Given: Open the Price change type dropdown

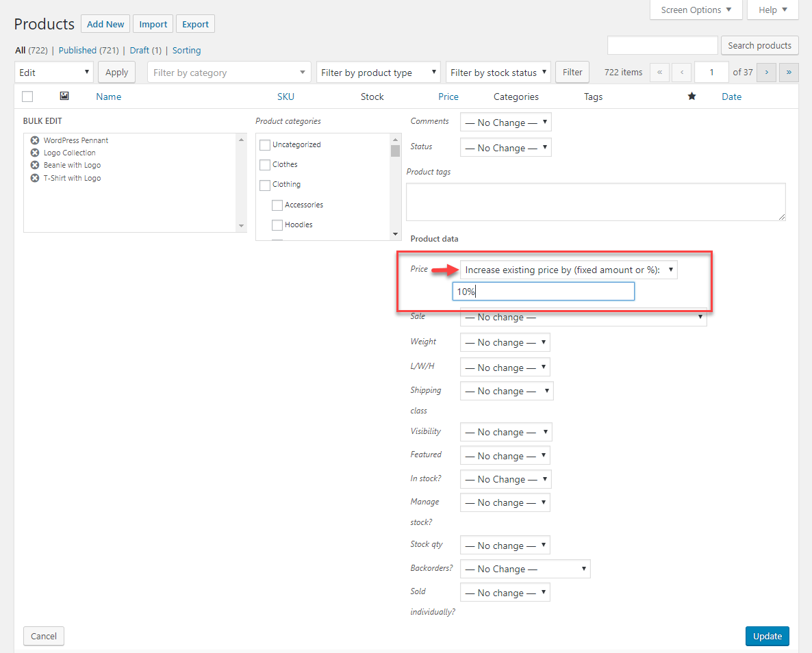Looking at the screenshot, I should click(x=568, y=270).
